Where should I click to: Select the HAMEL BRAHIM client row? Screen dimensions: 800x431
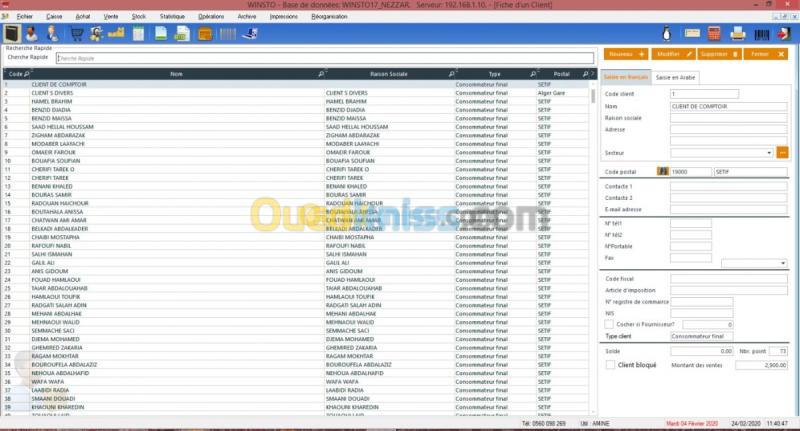[x=297, y=102]
